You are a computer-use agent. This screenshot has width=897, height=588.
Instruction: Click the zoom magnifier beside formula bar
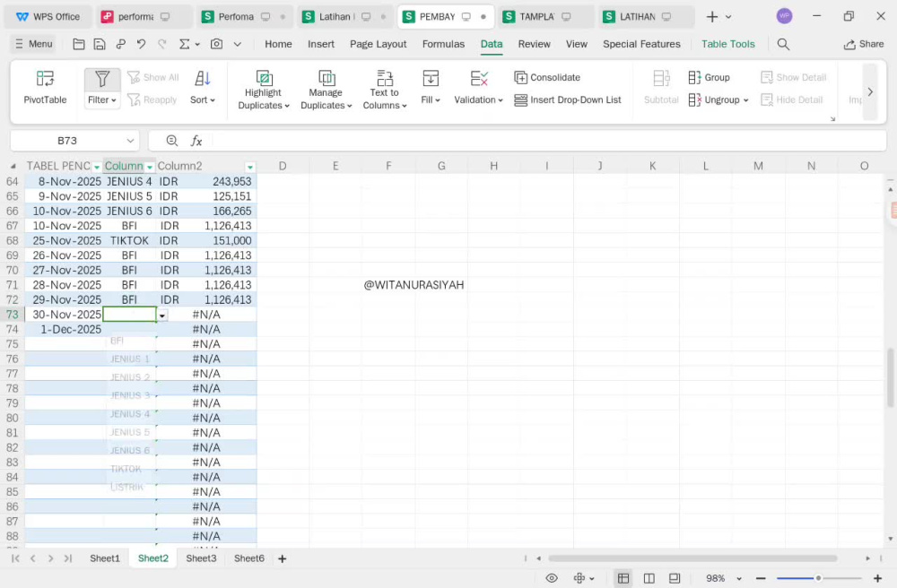(171, 141)
